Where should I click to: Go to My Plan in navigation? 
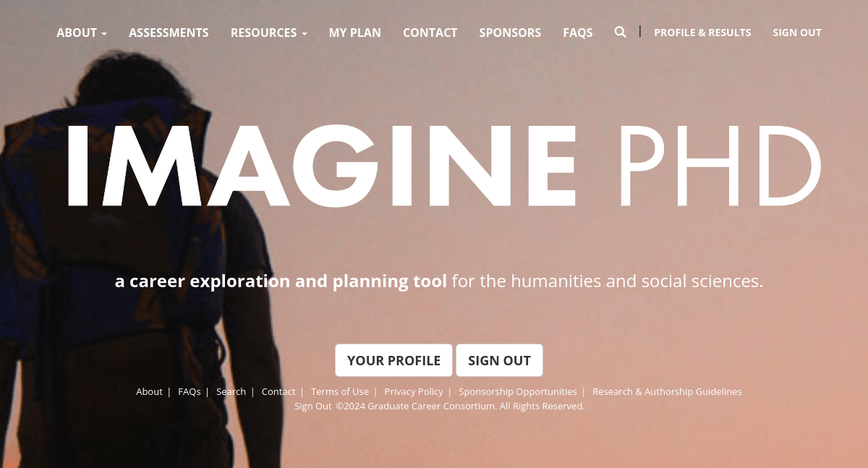[355, 33]
